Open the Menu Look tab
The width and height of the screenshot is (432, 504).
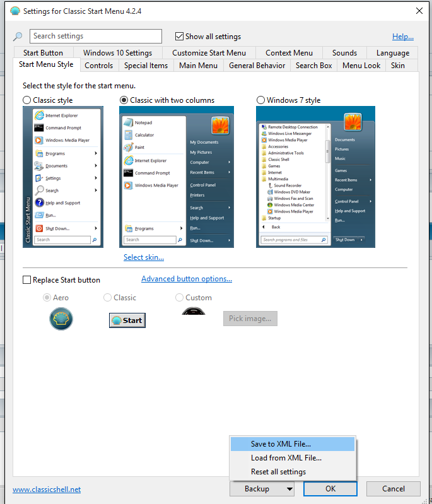coord(361,66)
